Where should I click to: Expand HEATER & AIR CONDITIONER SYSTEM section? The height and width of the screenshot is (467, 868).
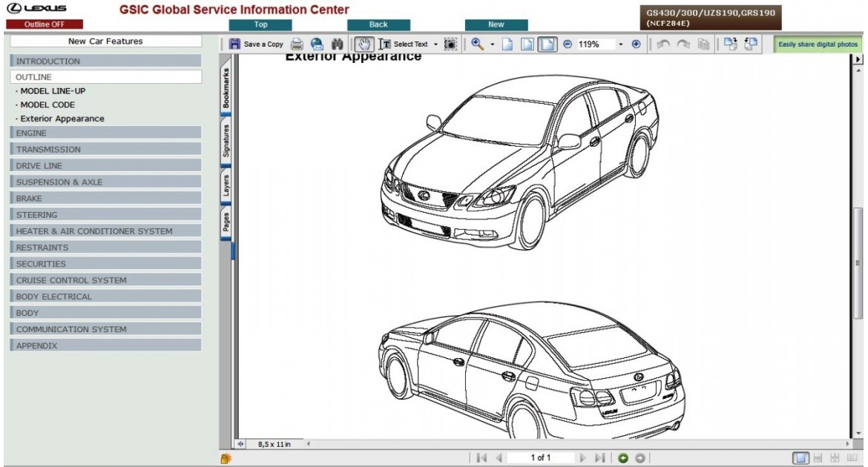coord(105,231)
